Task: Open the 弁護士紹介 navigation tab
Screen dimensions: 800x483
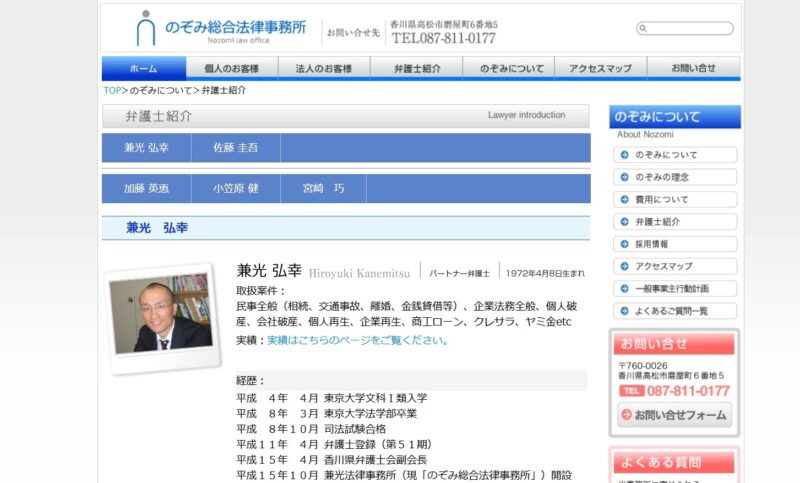Action: (417, 68)
